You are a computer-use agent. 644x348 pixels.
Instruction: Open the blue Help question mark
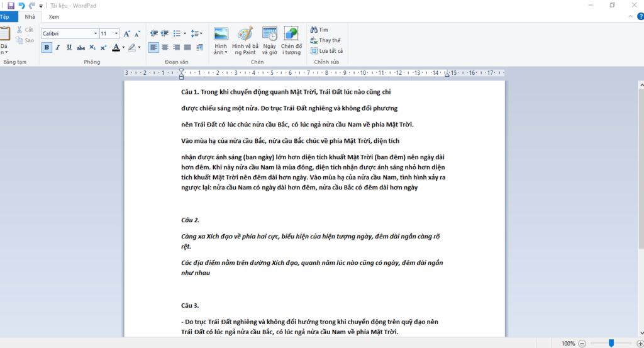pyautogui.click(x=640, y=17)
